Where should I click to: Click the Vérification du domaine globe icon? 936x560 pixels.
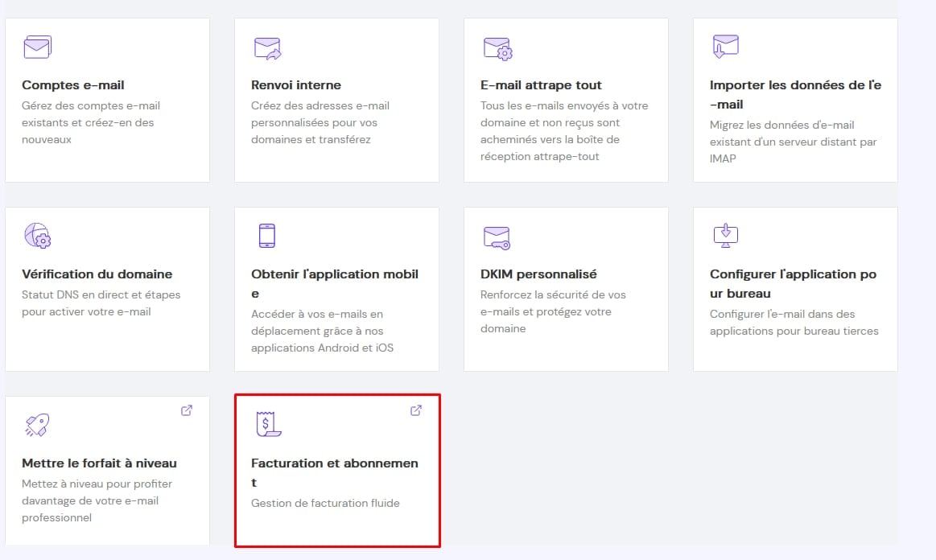37,236
